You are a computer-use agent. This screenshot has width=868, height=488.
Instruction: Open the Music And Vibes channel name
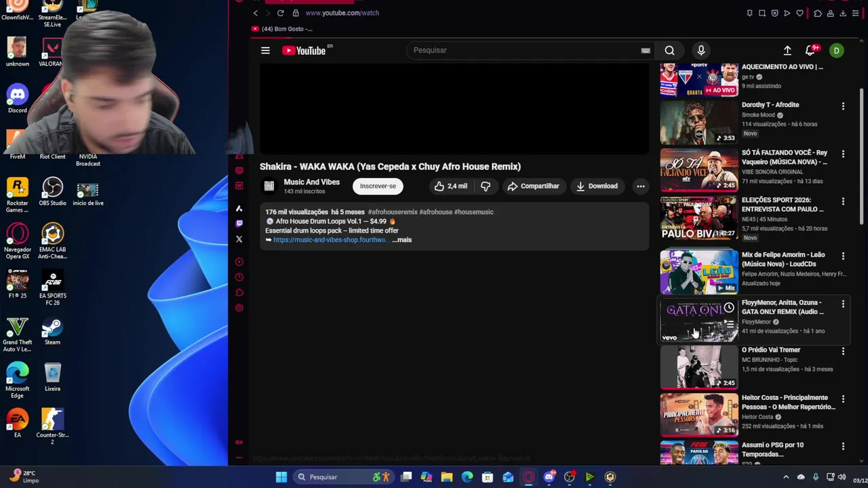point(311,182)
